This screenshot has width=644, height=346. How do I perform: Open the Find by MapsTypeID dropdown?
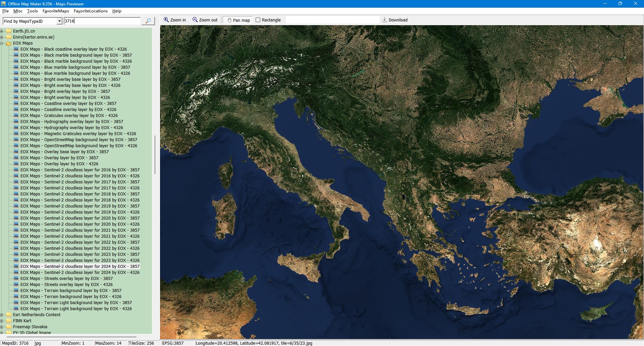click(x=59, y=21)
